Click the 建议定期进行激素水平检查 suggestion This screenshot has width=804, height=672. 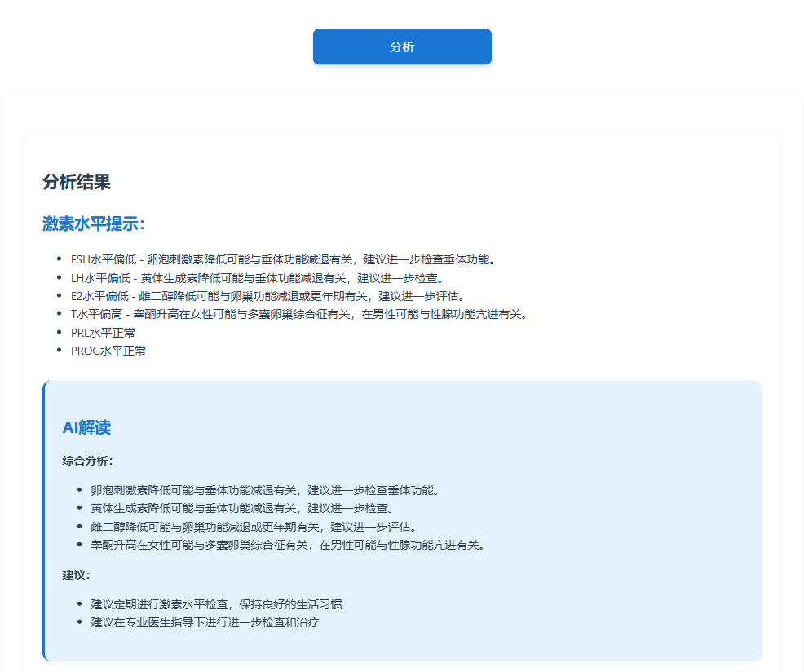pos(216,604)
